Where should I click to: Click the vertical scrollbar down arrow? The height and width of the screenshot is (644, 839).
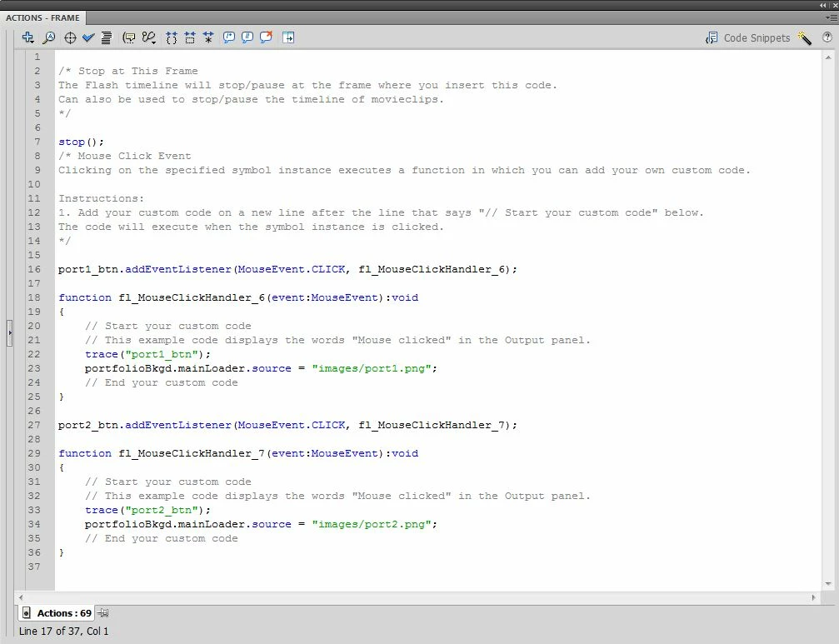[x=828, y=584]
